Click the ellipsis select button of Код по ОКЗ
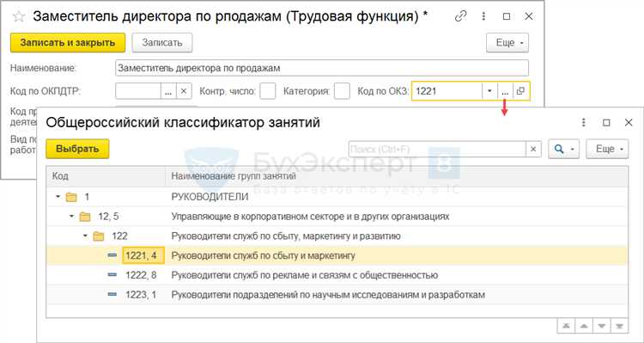 [505, 91]
